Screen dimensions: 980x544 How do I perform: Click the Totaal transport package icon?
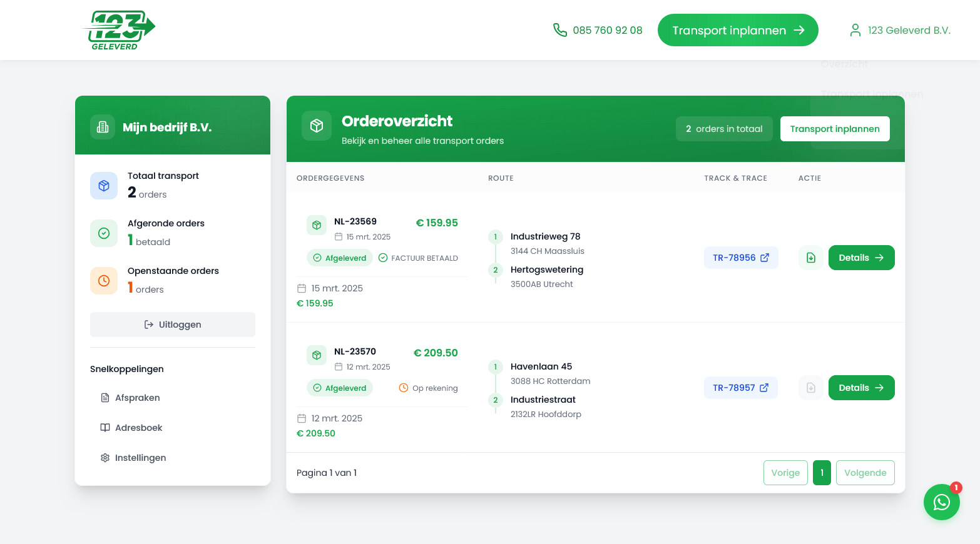[104, 186]
